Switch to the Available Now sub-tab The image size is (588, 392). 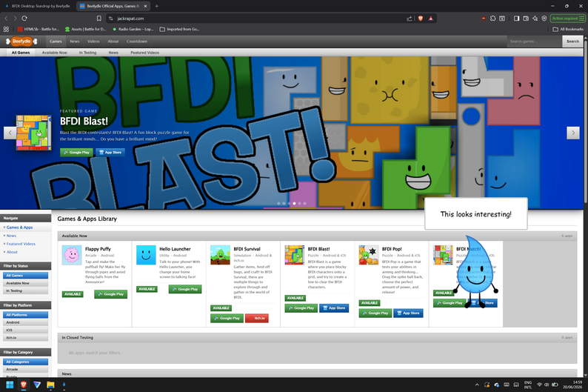[x=54, y=53]
